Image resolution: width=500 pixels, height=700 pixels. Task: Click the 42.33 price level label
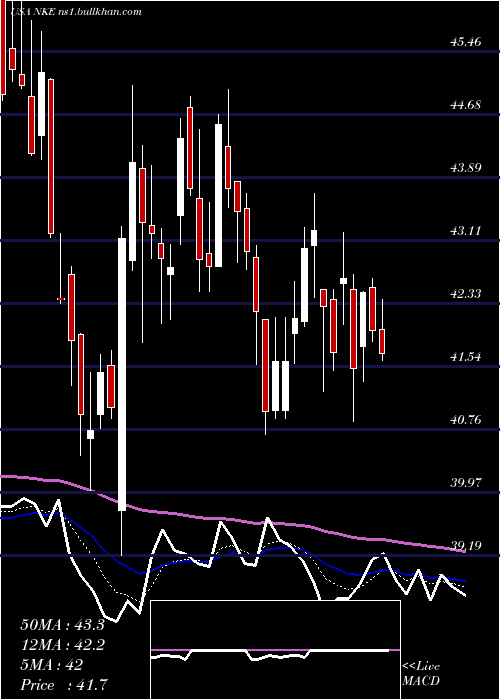point(466,294)
